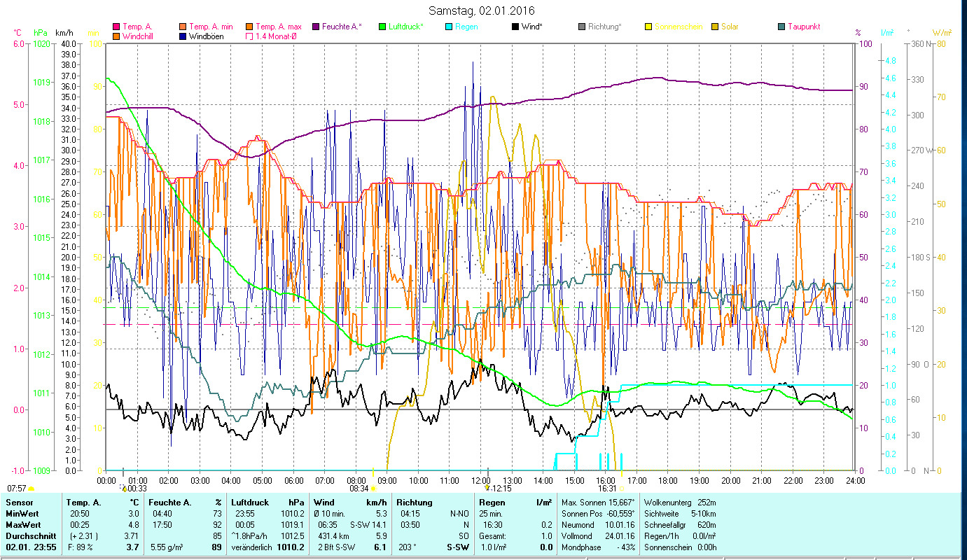This screenshot has width=967, height=560.
Task: Click the Gesamt: rain total label
Action: click(x=492, y=535)
